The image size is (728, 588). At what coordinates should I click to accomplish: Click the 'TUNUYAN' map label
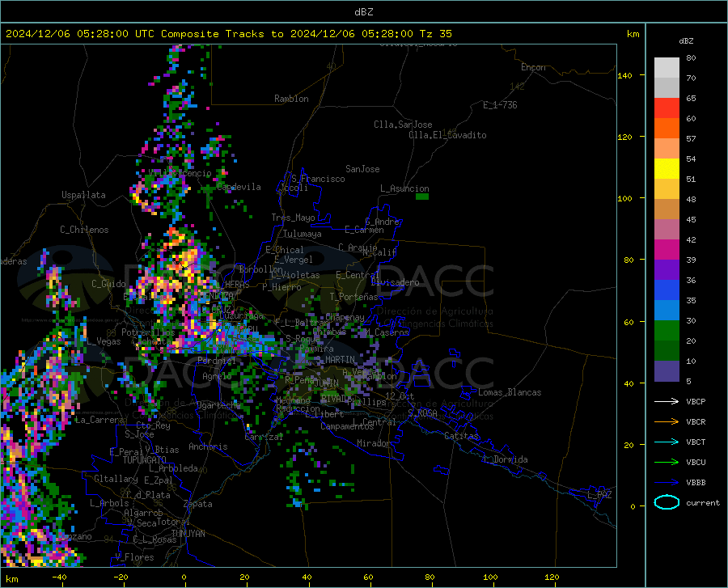188,533
